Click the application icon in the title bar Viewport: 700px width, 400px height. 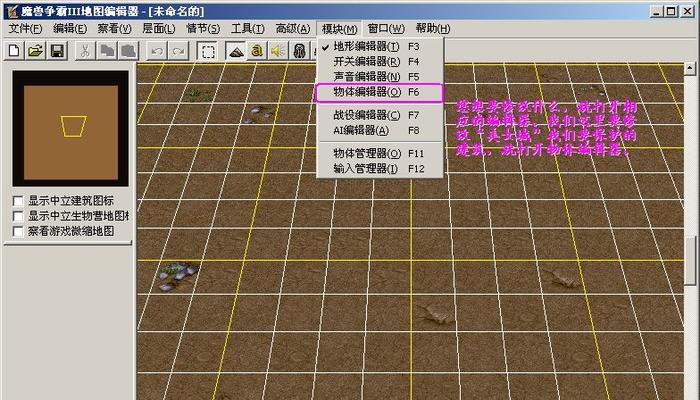[12, 11]
